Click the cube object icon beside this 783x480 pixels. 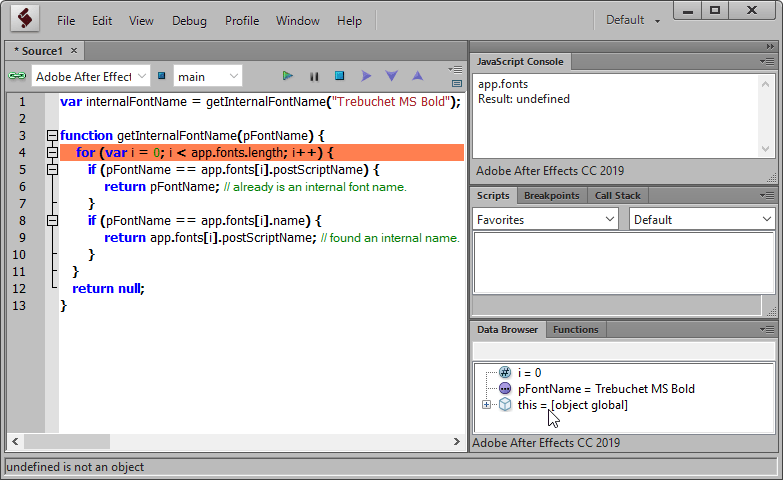[505, 404]
